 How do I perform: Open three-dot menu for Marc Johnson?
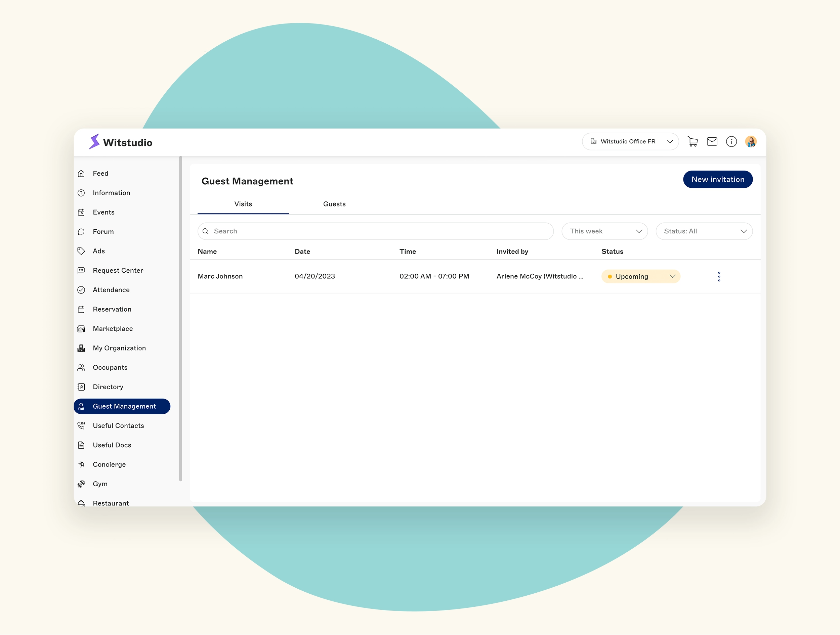click(719, 276)
